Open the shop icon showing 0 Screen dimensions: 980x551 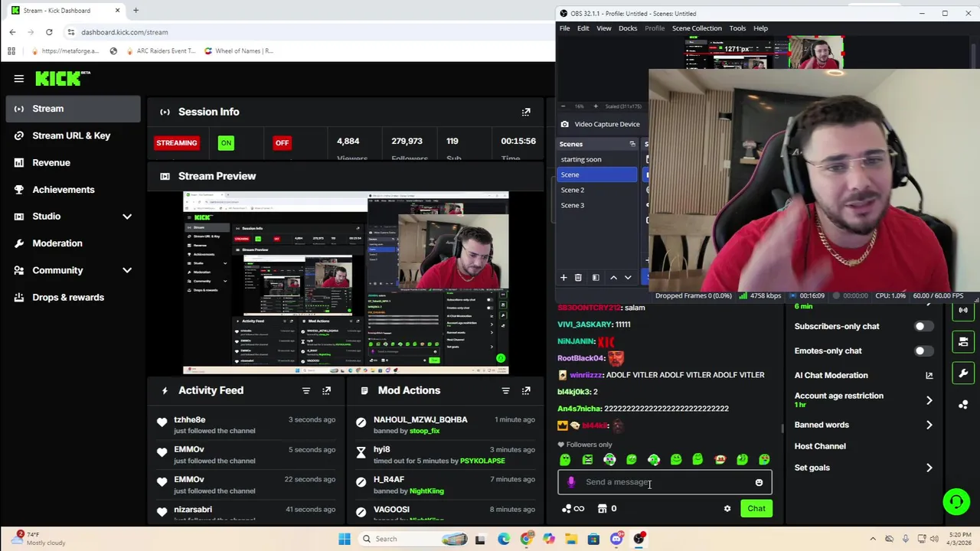(x=607, y=508)
